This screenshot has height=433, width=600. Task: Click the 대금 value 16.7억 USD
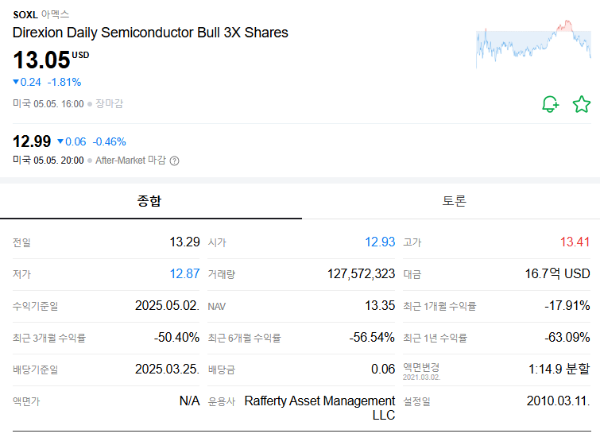558,273
